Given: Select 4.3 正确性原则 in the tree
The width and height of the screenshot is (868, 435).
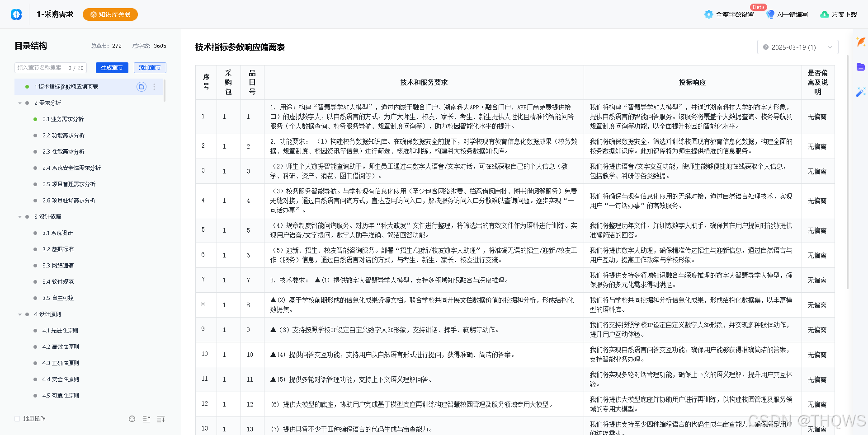Looking at the screenshot, I should (61, 363).
